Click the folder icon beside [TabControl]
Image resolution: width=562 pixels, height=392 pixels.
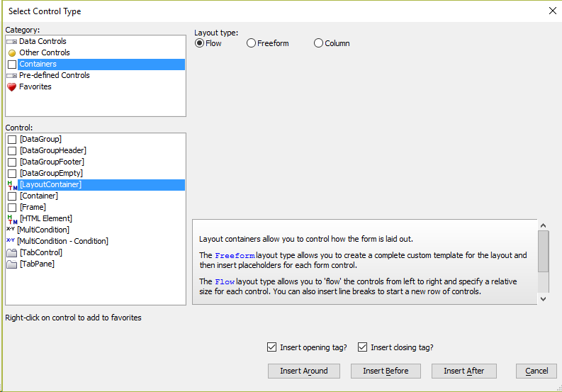click(12, 253)
